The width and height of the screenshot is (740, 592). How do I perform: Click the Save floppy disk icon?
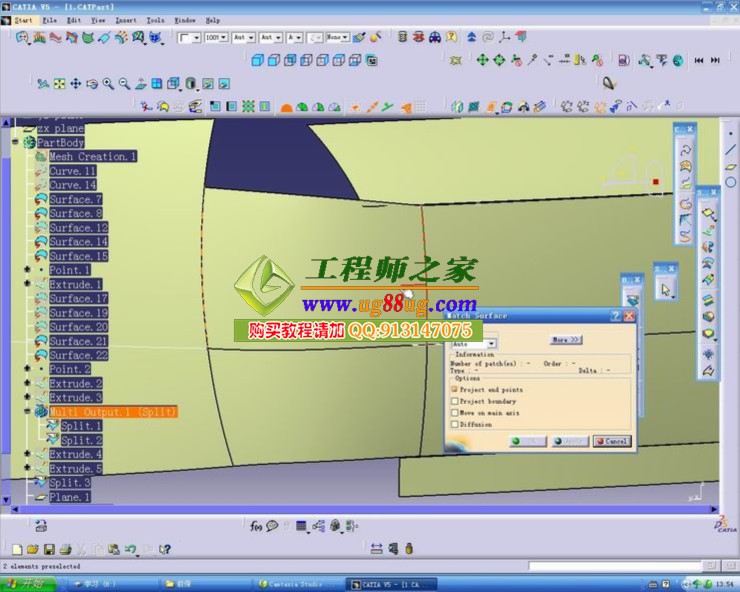coord(50,549)
